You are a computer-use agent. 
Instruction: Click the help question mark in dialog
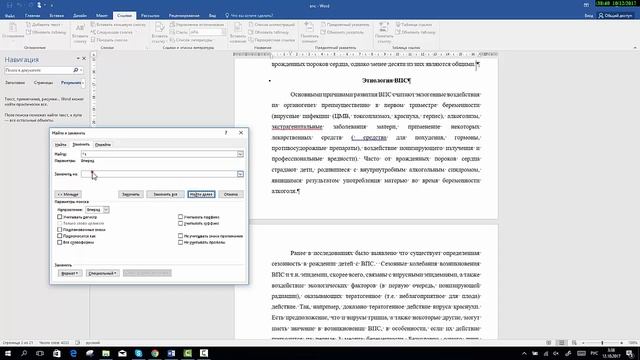tap(226, 133)
